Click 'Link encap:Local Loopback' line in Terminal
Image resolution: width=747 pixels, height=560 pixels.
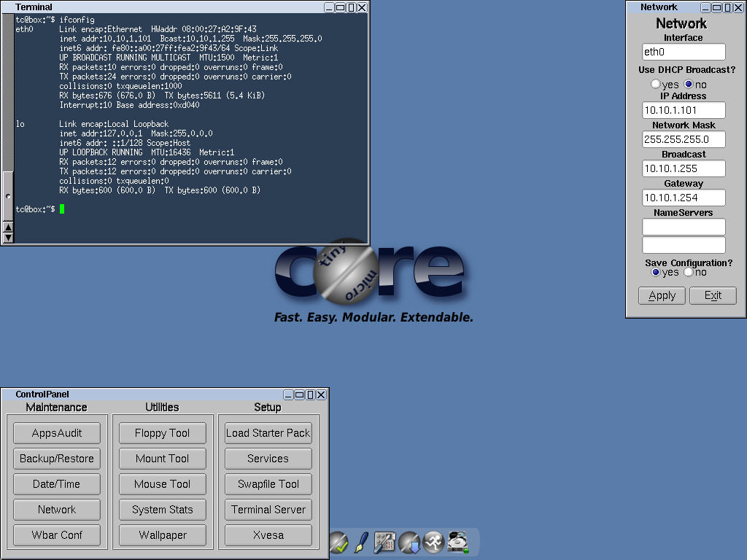pyautogui.click(x=114, y=124)
